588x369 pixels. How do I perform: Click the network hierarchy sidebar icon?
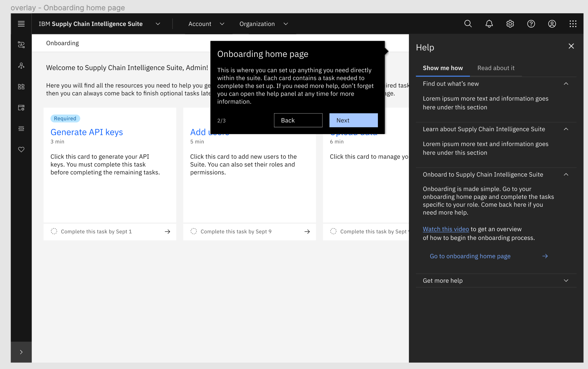click(x=21, y=66)
